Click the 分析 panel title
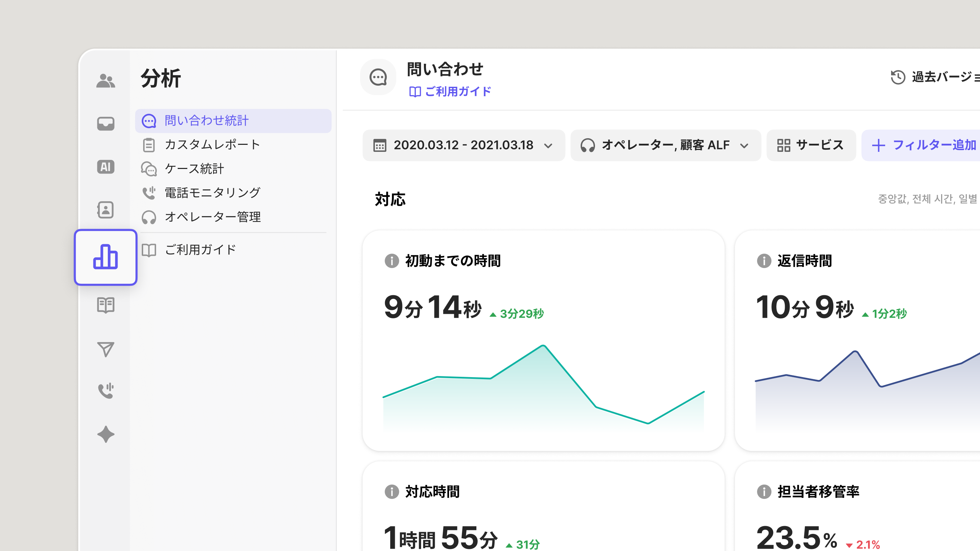The width and height of the screenshot is (980, 551). 161,78
